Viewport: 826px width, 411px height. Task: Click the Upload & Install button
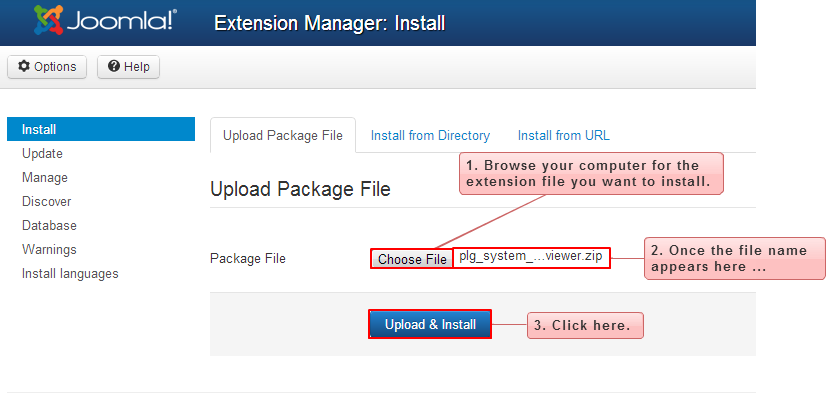(x=430, y=324)
